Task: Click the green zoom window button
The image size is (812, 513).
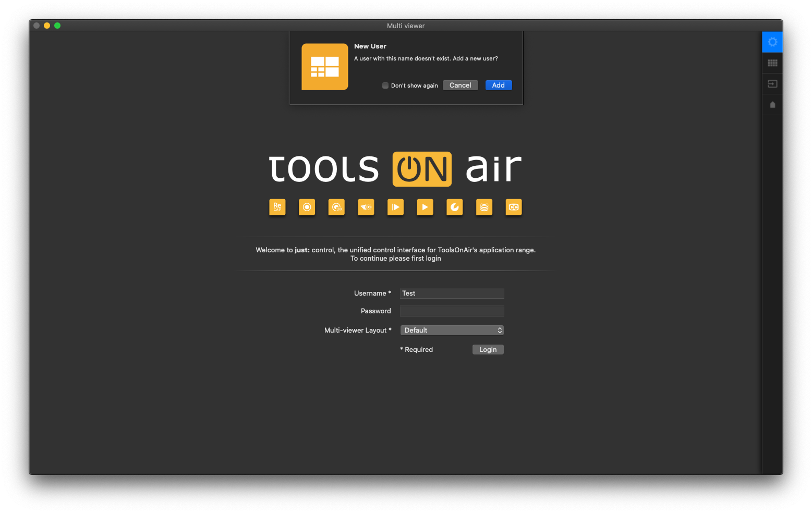Action: coord(57,26)
